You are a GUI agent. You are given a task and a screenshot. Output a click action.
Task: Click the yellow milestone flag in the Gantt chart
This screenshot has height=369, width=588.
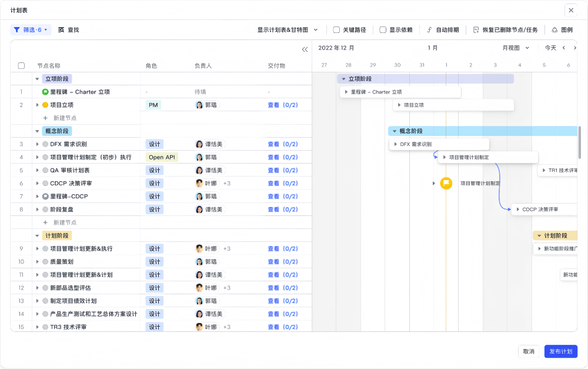coord(446,183)
